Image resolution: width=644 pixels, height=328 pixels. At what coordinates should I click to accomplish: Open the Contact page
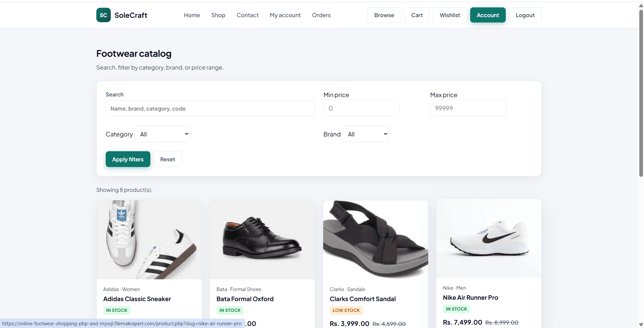[248, 15]
